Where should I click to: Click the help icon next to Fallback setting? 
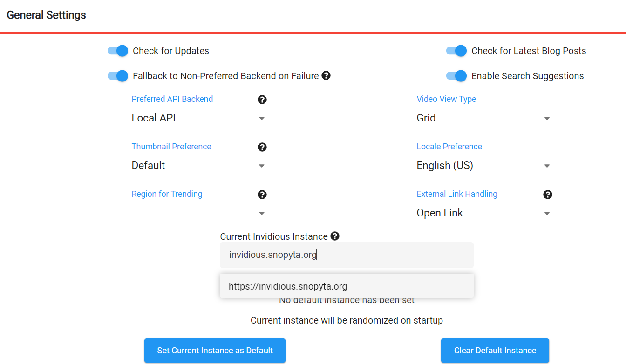pos(326,75)
